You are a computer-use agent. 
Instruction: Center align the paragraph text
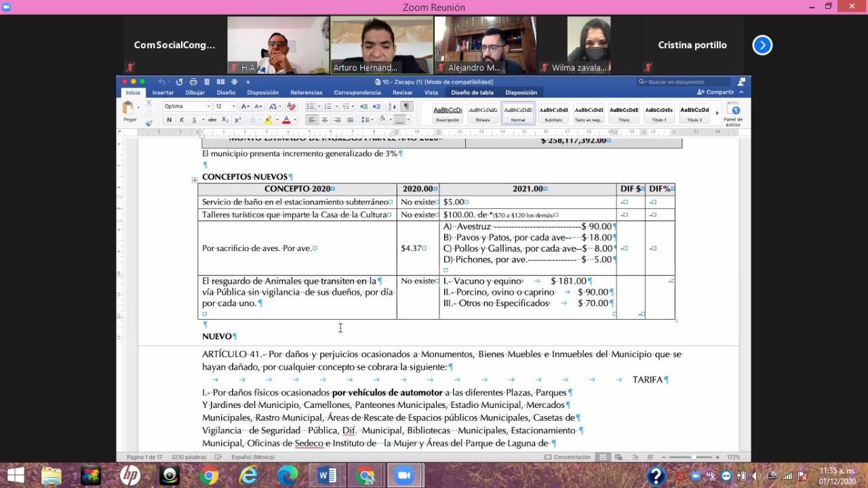point(325,120)
